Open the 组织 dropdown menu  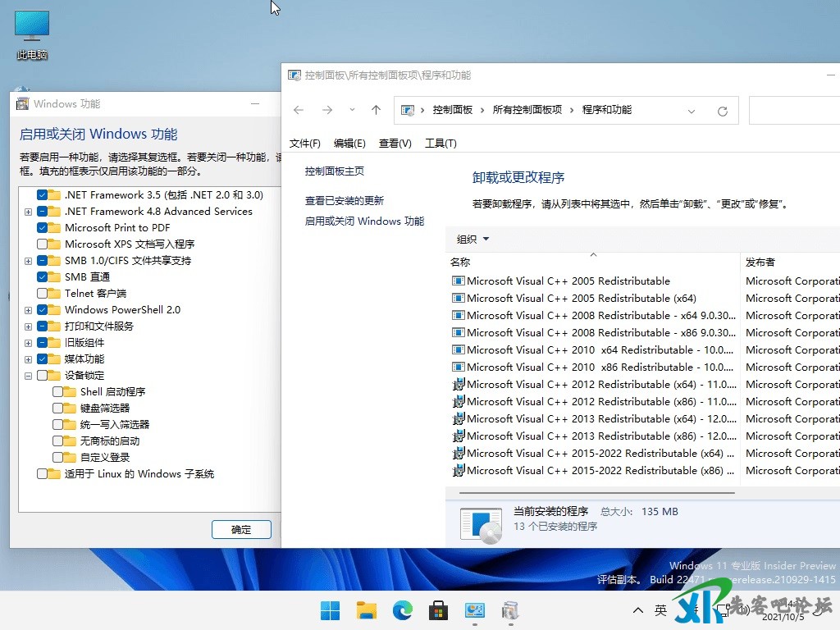click(x=472, y=239)
